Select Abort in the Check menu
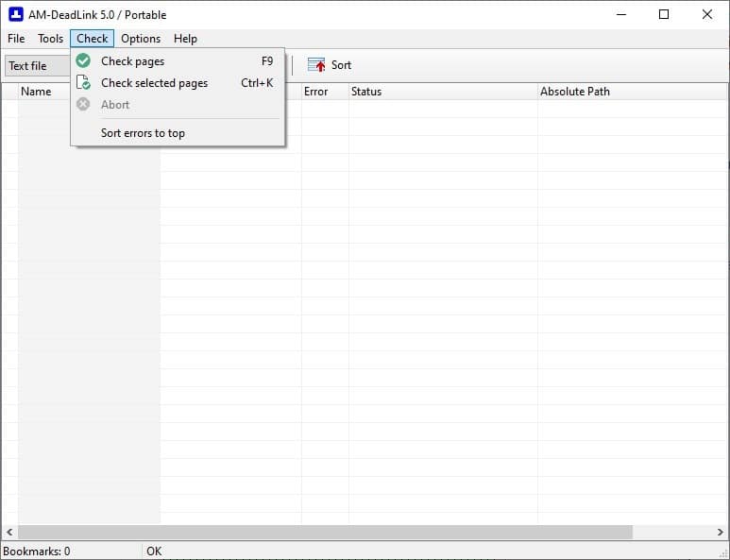 click(178, 105)
